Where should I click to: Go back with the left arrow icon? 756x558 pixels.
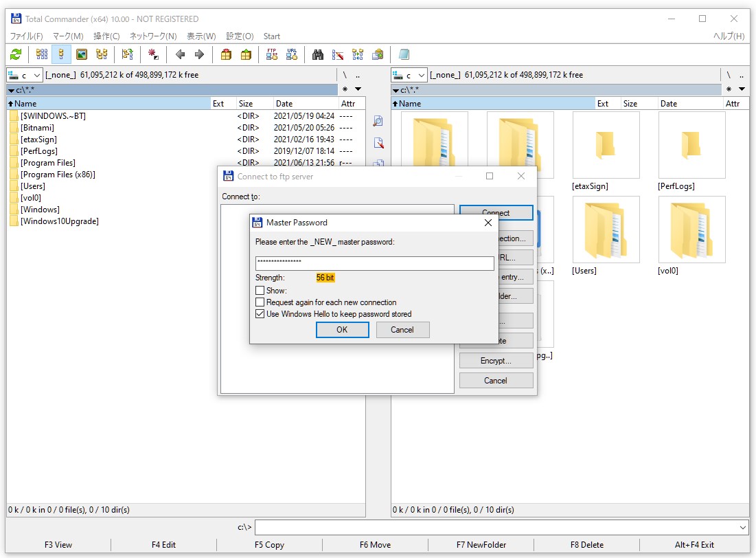point(181,54)
